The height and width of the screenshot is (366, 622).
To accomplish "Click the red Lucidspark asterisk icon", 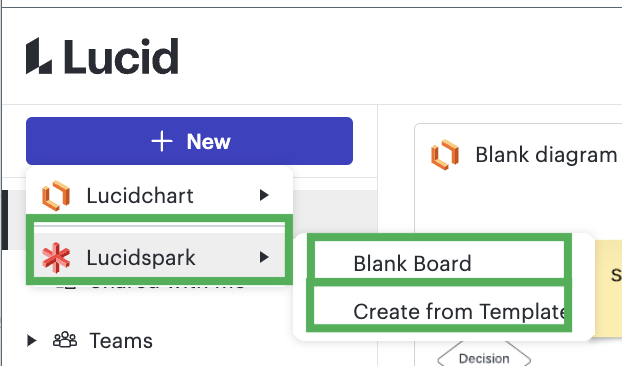I will click(x=56, y=257).
